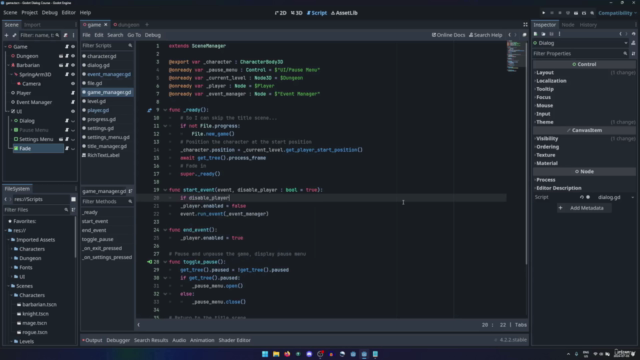
Task: Toggle visibility of Dialog node
Action: tap(73, 121)
